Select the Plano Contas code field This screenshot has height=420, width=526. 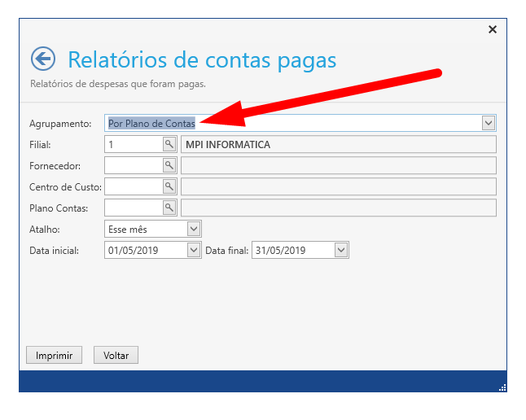[134, 208]
